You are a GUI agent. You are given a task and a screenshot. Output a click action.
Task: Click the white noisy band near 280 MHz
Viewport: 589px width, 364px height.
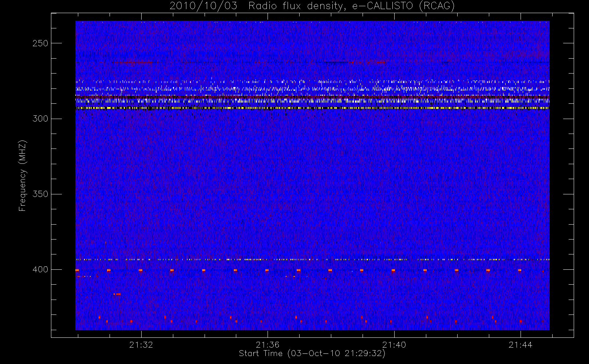pyautogui.click(x=312, y=88)
